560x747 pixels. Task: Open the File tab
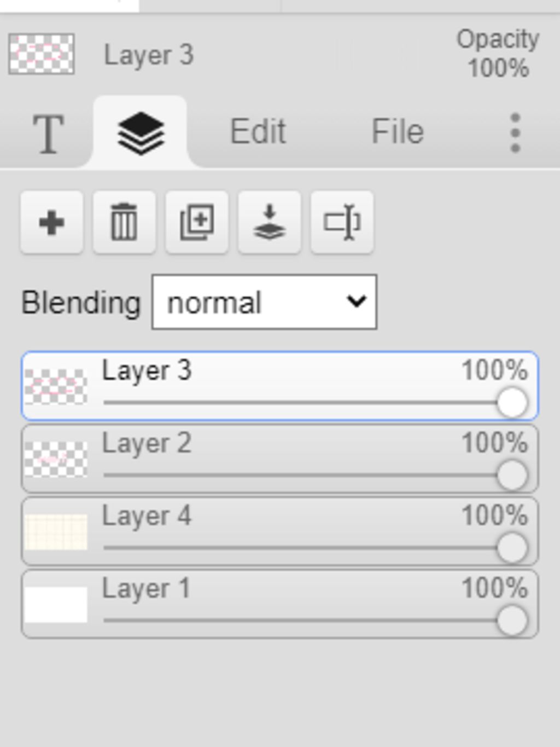click(398, 132)
